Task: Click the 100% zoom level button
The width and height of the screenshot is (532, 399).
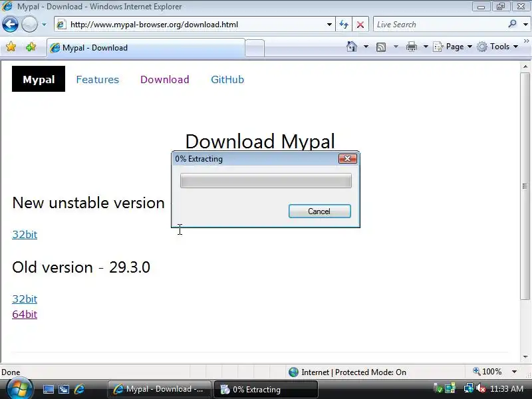Action: (x=487, y=372)
